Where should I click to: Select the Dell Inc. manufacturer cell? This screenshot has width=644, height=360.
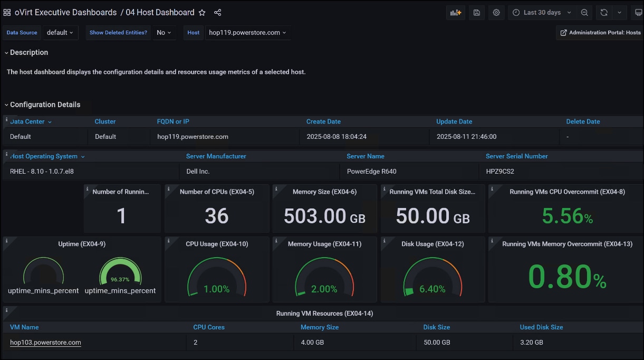[259, 172]
